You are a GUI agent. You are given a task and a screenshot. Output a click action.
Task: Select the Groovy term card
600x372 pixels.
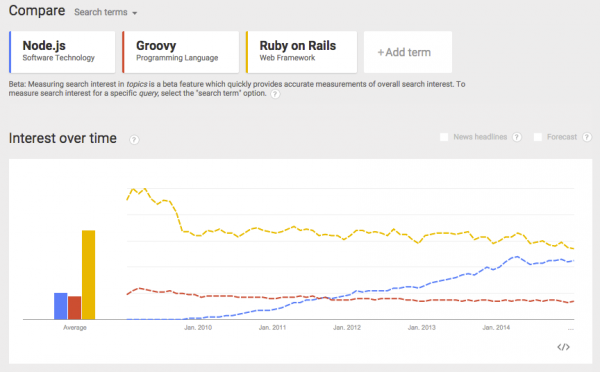coord(181,52)
